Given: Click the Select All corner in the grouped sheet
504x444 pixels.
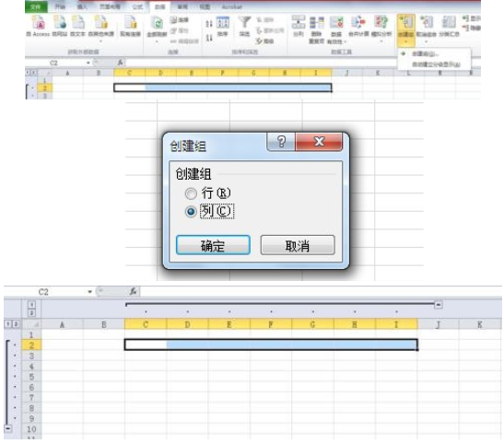Looking at the screenshot, I should (x=31, y=324).
